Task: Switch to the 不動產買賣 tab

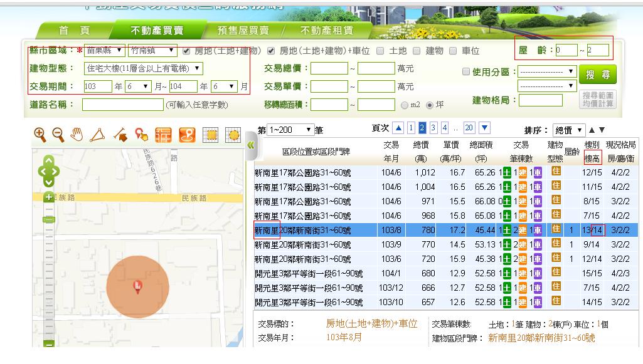Action: [x=157, y=30]
